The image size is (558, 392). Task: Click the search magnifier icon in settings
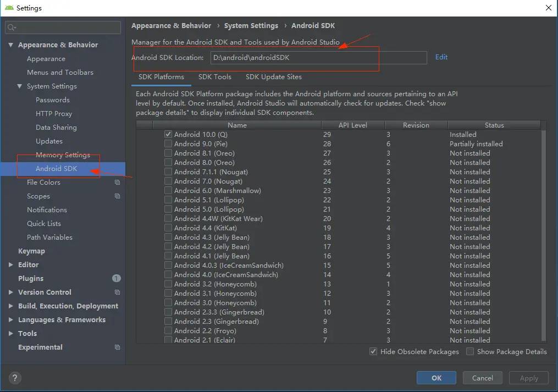[12, 27]
